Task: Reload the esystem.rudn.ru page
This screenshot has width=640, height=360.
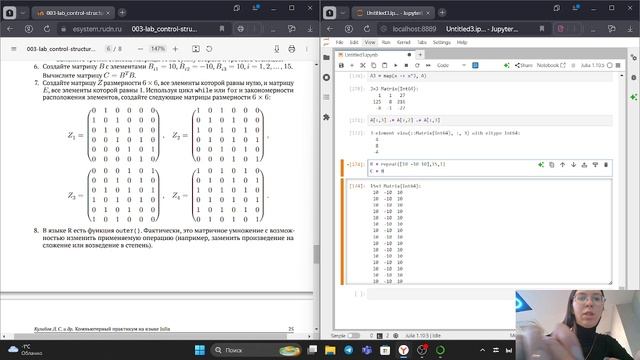Action: (x=47, y=29)
